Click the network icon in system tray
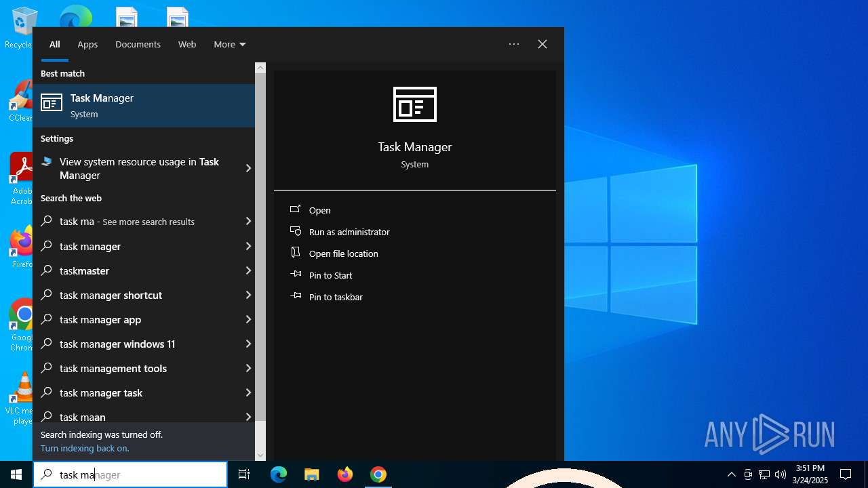 [764, 474]
